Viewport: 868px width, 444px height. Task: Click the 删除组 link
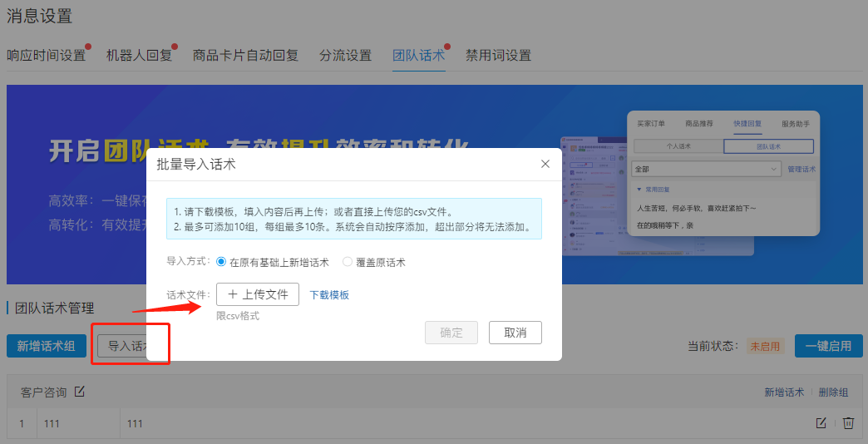coord(833,392)
